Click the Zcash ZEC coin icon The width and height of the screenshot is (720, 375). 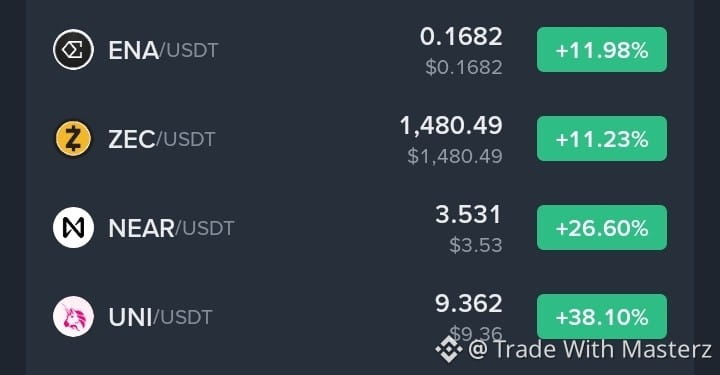coord(73,139)
